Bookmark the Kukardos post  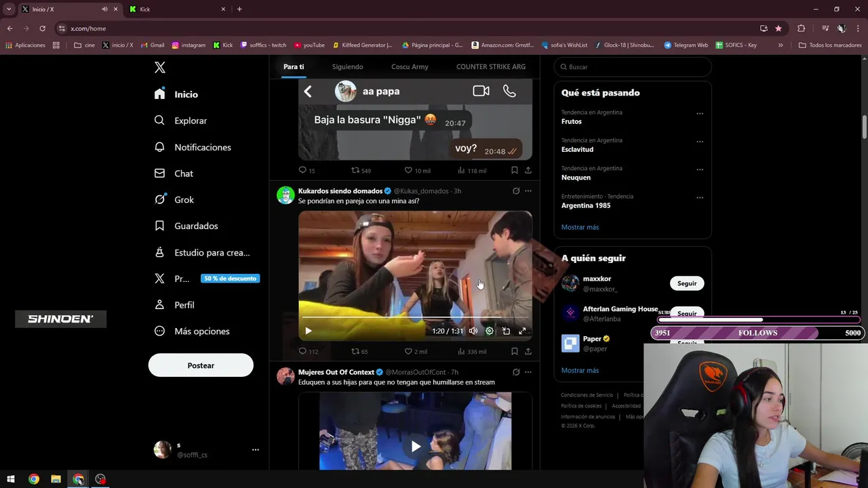tap(515, 351)
